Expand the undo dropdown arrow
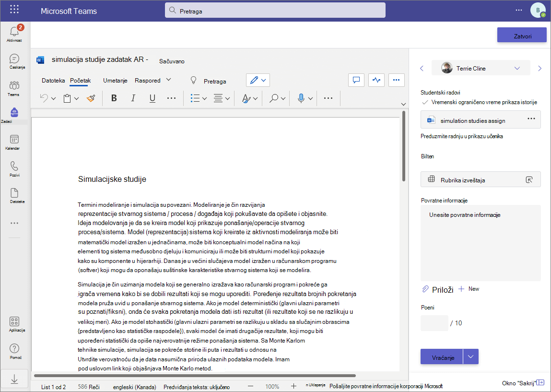 coord(53,98)
